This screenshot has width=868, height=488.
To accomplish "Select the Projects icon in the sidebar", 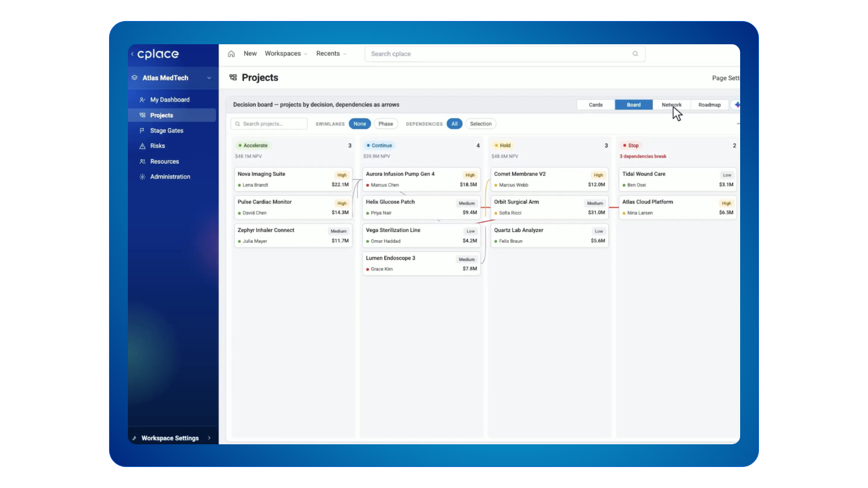I will (142, 115).
